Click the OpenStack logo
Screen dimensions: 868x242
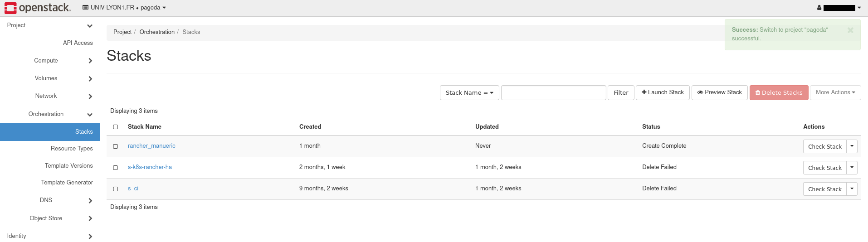pyautogui.click(x=38, y=8)
